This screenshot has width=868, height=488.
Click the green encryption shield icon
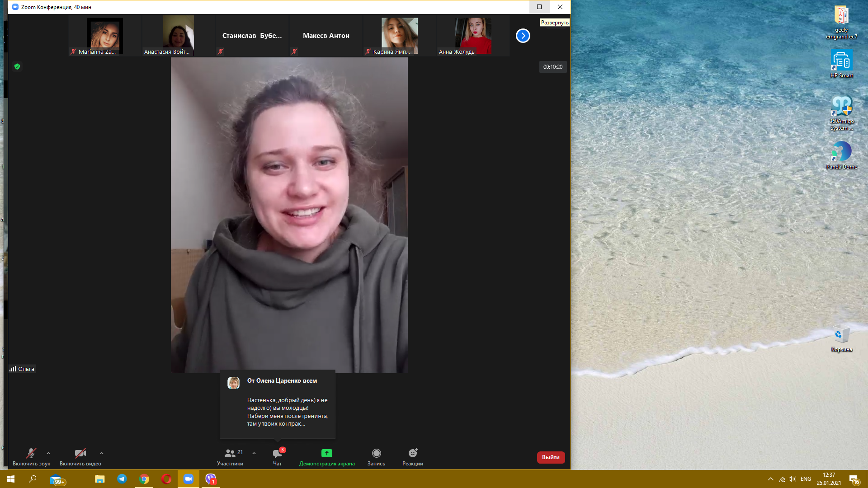(x=17, y=66)
